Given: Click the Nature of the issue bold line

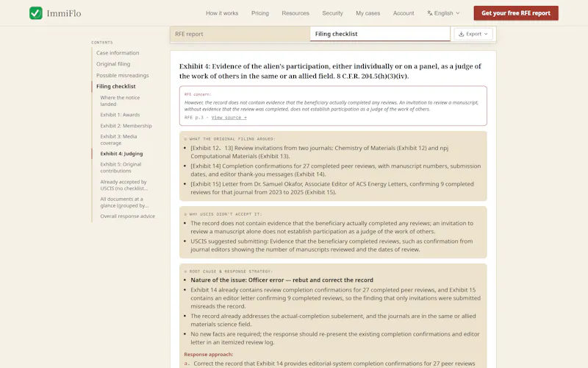Looking at the screenshot, I should point(282,280).
